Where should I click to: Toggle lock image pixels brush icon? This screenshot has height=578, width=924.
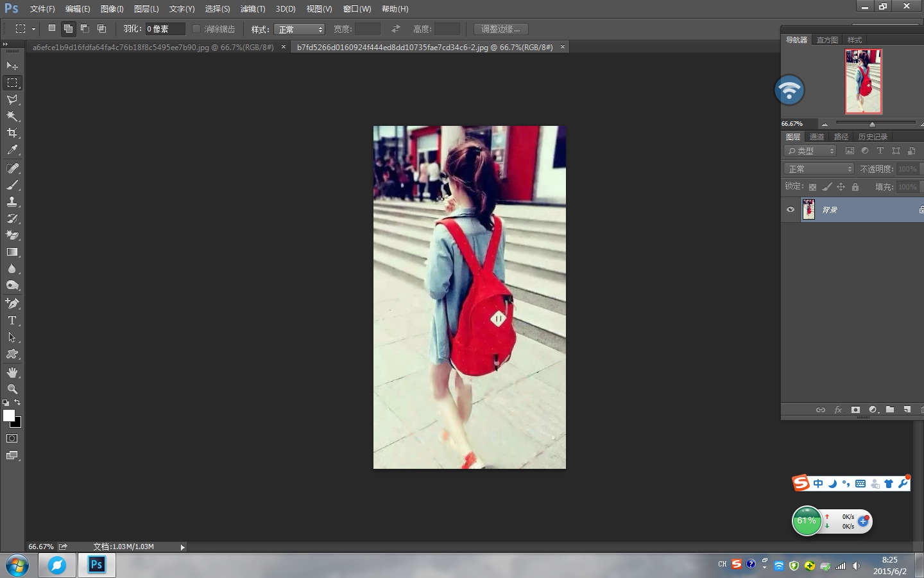(827, 187)
